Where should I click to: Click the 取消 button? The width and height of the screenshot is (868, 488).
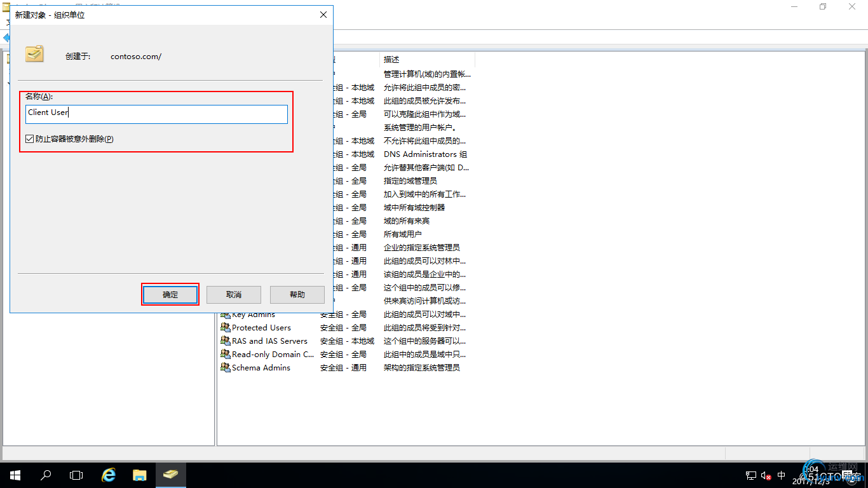pos(234,294)
